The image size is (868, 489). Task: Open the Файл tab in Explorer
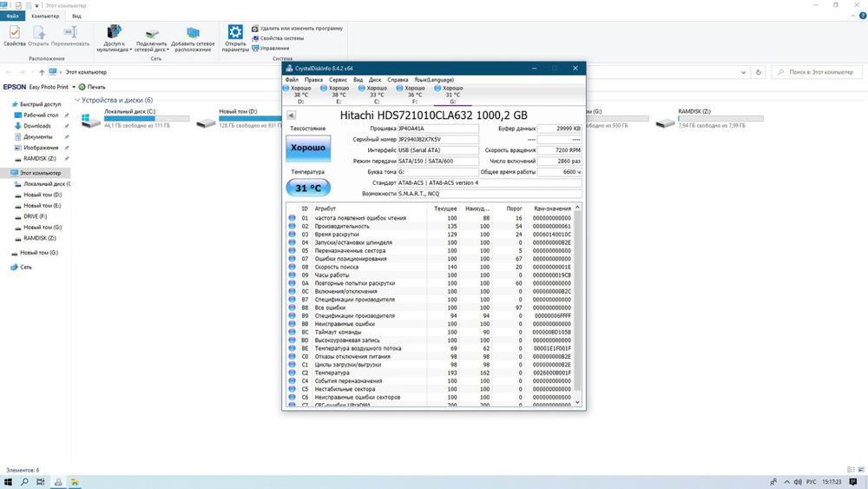[x=12, y=16]
